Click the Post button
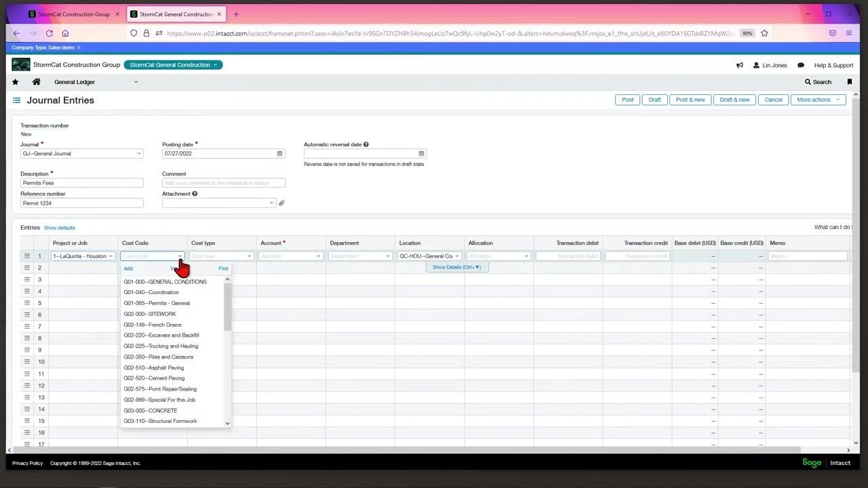The height and width of the screenshot is (488, 868). [628, 100]
